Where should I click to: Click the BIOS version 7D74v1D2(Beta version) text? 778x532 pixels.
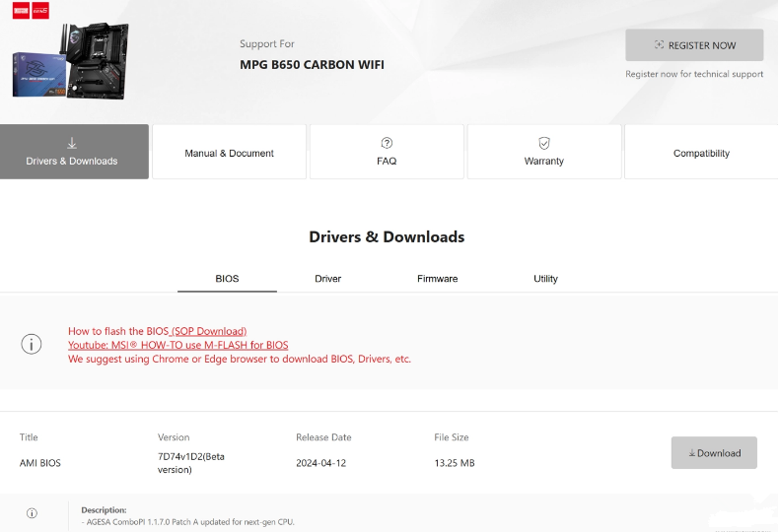(191, 463)
